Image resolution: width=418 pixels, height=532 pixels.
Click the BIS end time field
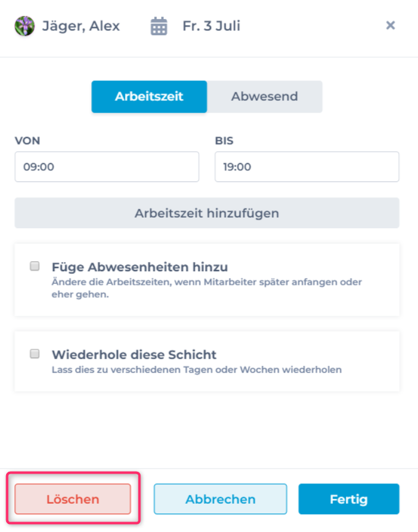[307, 167]
